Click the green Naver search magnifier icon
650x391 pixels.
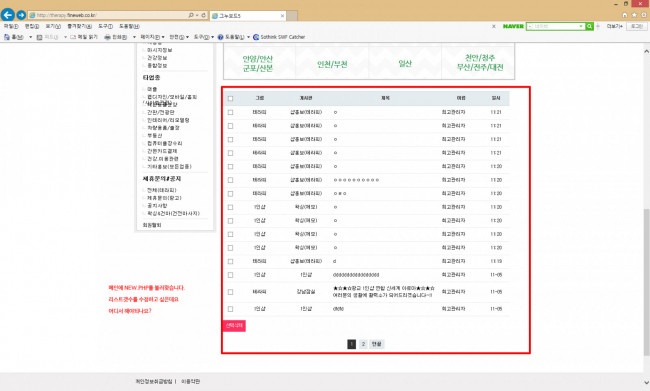[589, 26]
